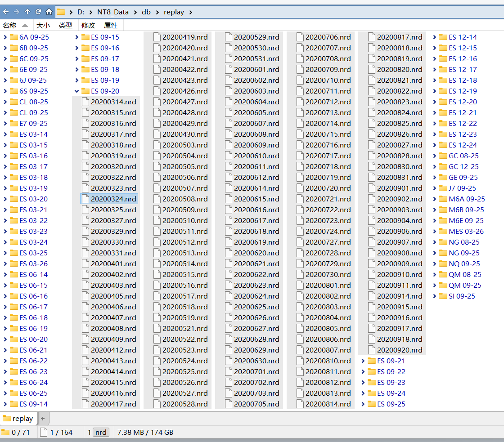This screenshot has width=504, height=442.
Task: Click the nrd extension filter badge
Action: [101, 433]
